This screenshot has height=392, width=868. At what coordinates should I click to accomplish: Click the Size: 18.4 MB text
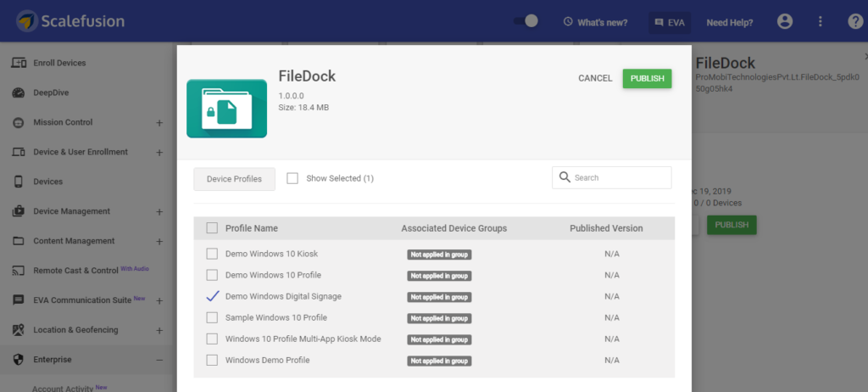coord(303,108)
